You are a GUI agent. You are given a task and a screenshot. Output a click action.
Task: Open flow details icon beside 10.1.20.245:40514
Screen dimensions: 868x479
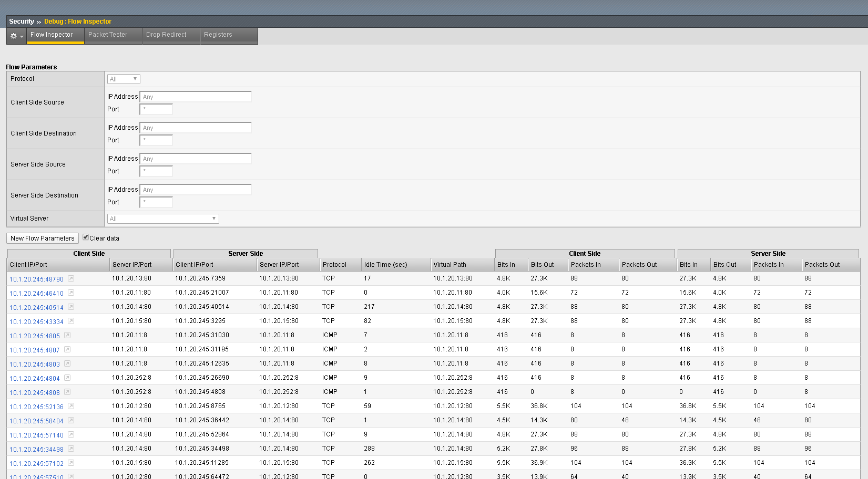(x=71, y=307)
